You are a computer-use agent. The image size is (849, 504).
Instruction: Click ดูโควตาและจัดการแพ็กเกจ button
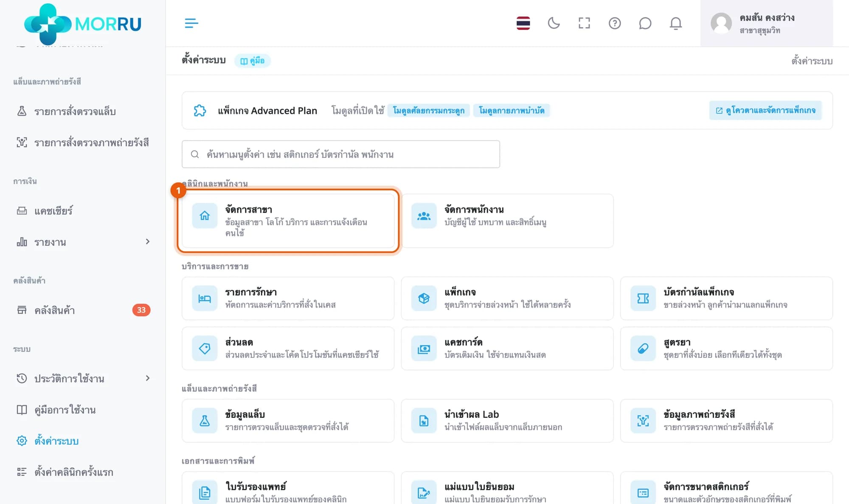point(765,110)
